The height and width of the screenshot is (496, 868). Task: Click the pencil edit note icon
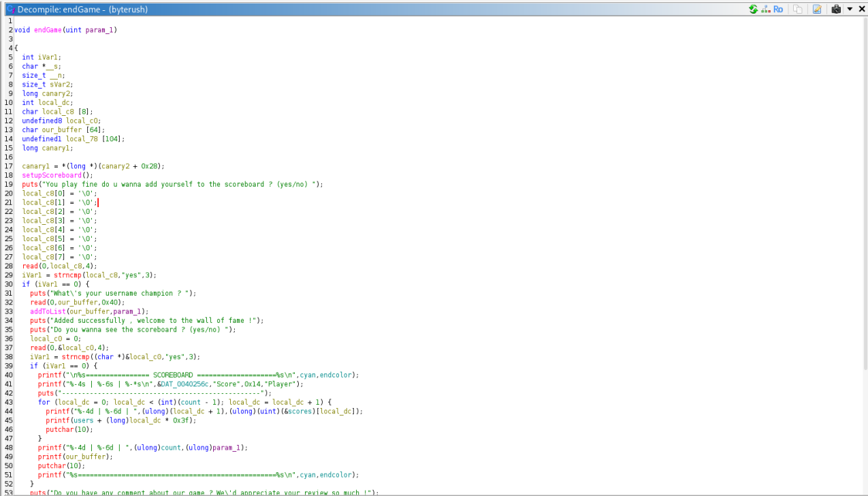[817, 10]
